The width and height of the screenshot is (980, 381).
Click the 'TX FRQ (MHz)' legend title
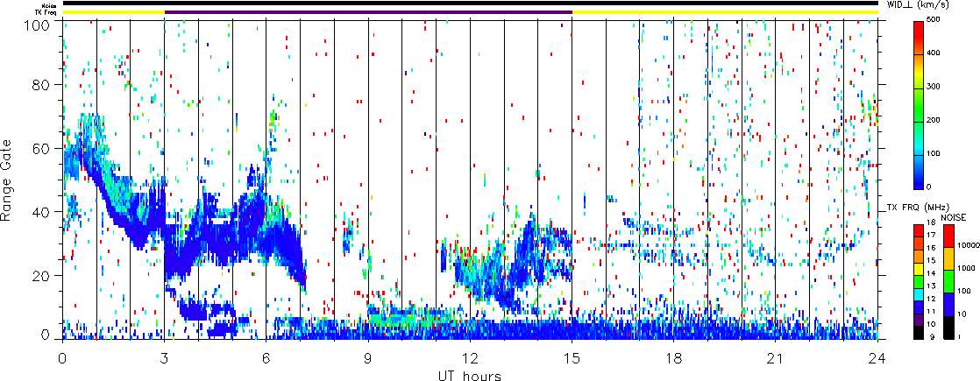[x=914, y=207]
